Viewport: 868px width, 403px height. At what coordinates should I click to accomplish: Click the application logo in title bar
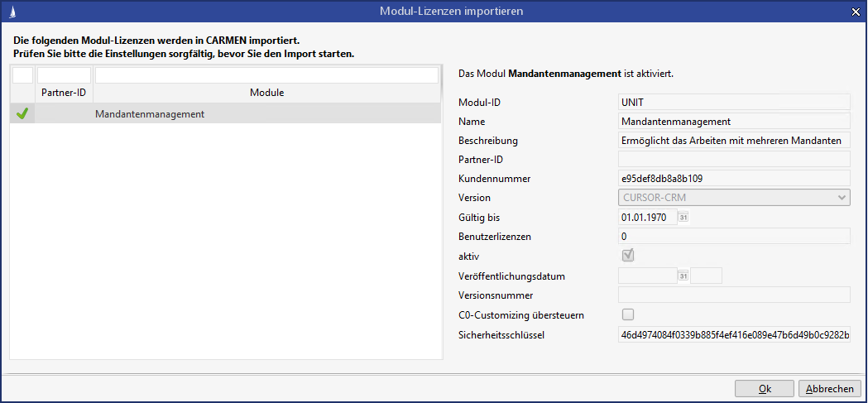click(x=11, y=11)
